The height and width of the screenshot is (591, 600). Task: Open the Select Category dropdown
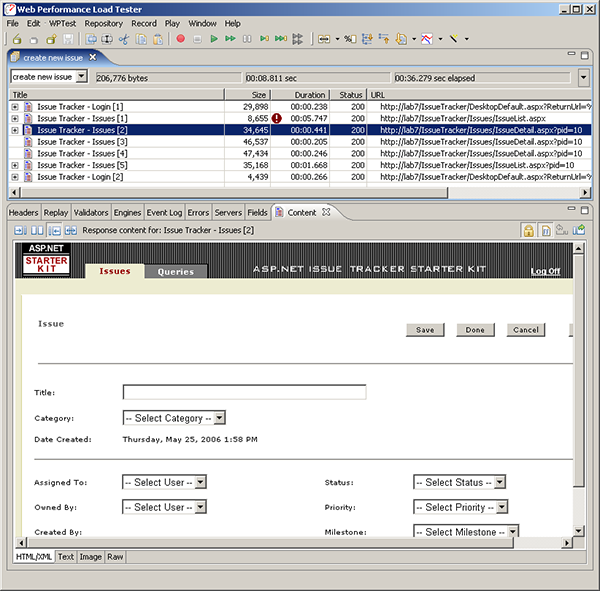coord(220,418)
